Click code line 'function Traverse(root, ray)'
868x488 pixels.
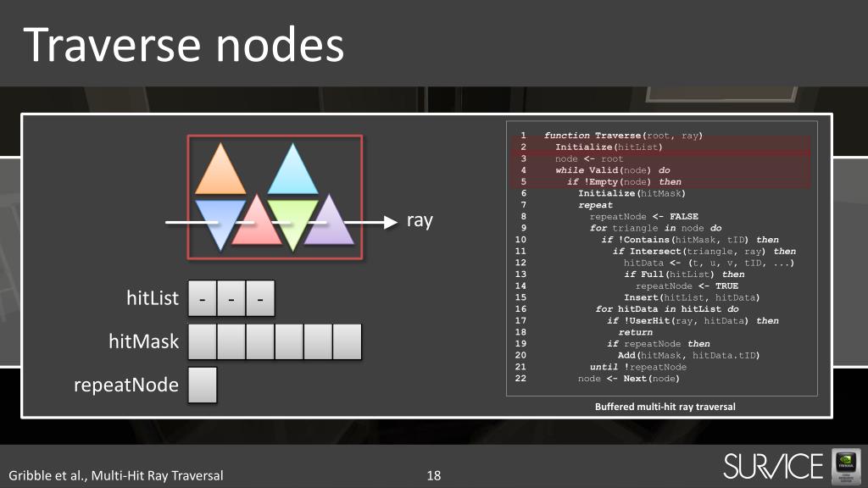pyautogui.click(x=623, y=136)
